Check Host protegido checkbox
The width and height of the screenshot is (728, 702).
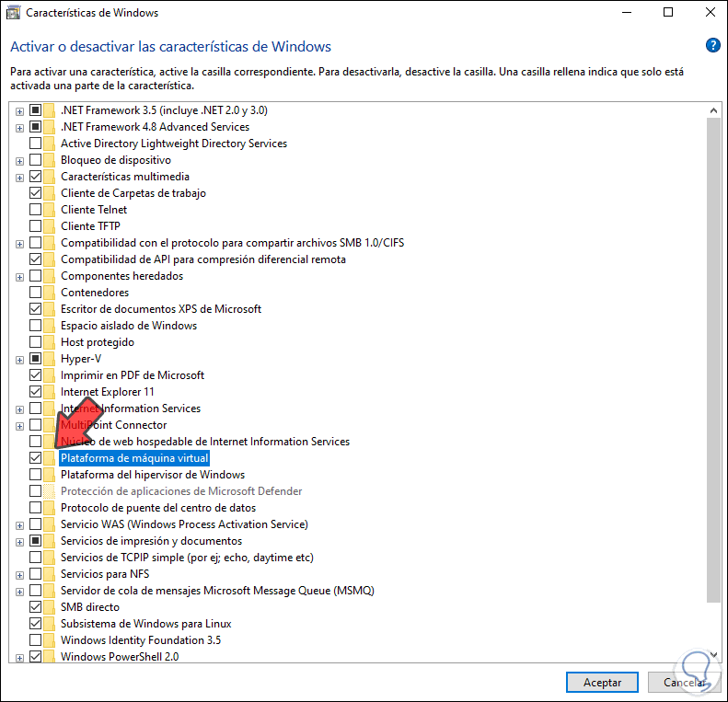pos(35,341)
